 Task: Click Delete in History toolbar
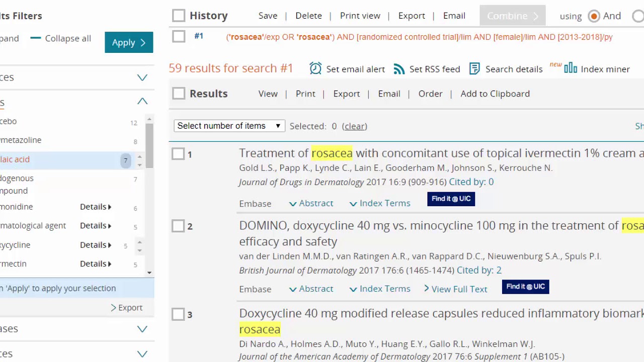308,16
